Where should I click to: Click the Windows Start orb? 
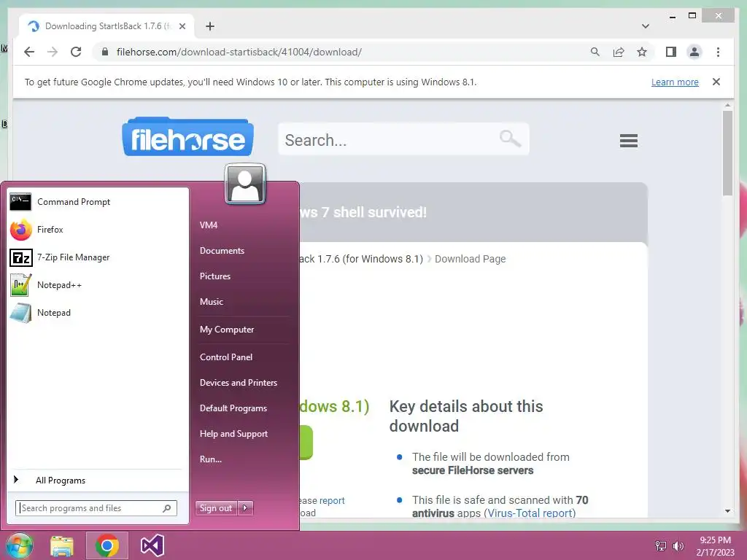[20, 545]
